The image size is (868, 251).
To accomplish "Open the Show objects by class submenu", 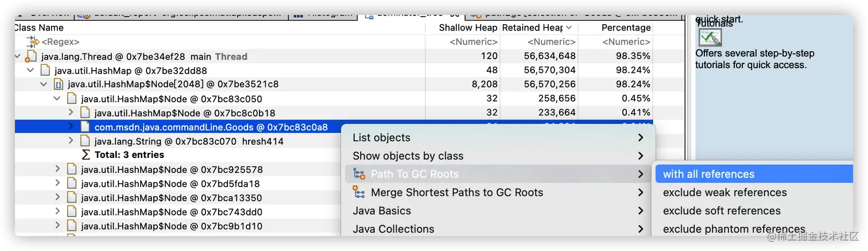I will (498, 156).
